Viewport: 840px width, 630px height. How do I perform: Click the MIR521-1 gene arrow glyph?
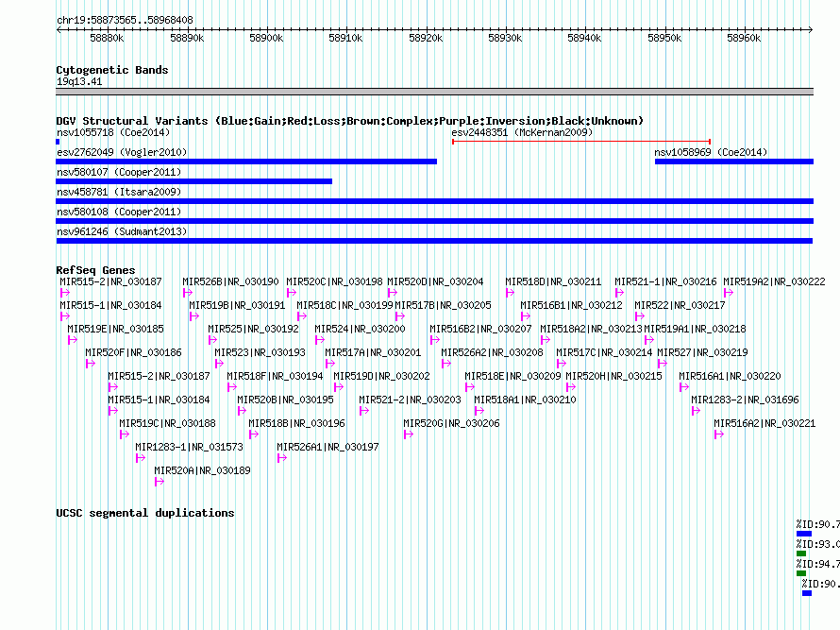[x=620, y=293]
